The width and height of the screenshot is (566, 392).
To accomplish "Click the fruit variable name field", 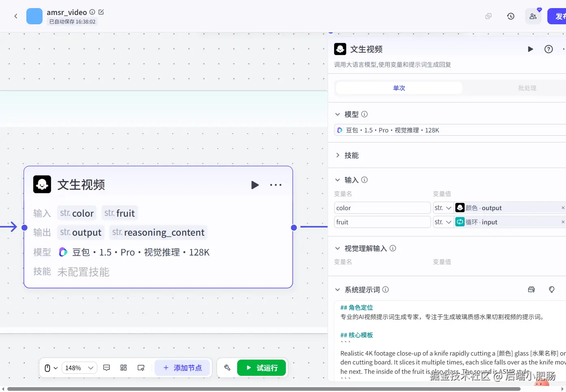I will 382,222.
